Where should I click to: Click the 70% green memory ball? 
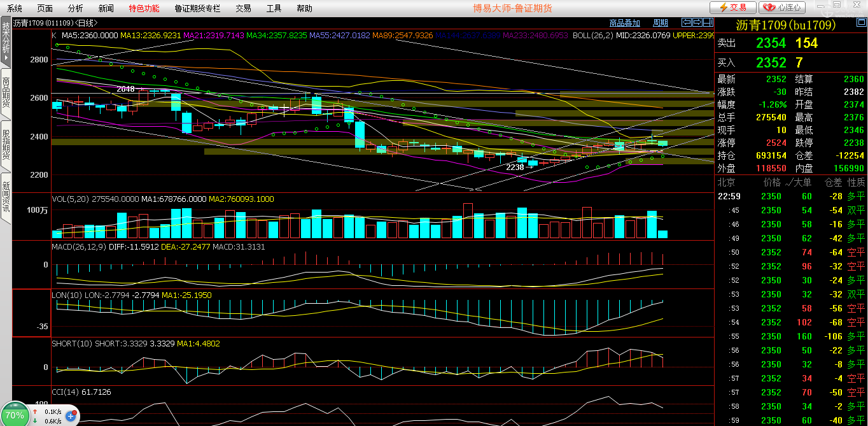click(x=13, y=415)
